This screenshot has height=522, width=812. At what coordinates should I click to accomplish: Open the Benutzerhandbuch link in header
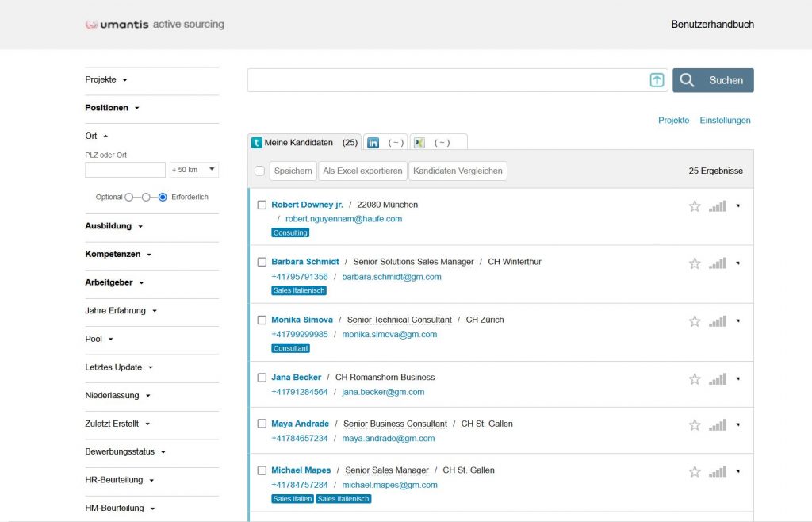coord(712,25)
